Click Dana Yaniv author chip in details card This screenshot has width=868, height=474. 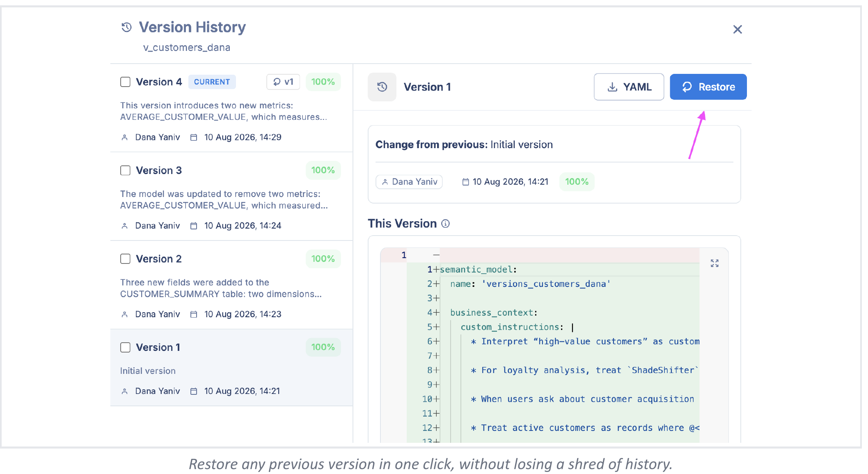click(x=409, y=182)
